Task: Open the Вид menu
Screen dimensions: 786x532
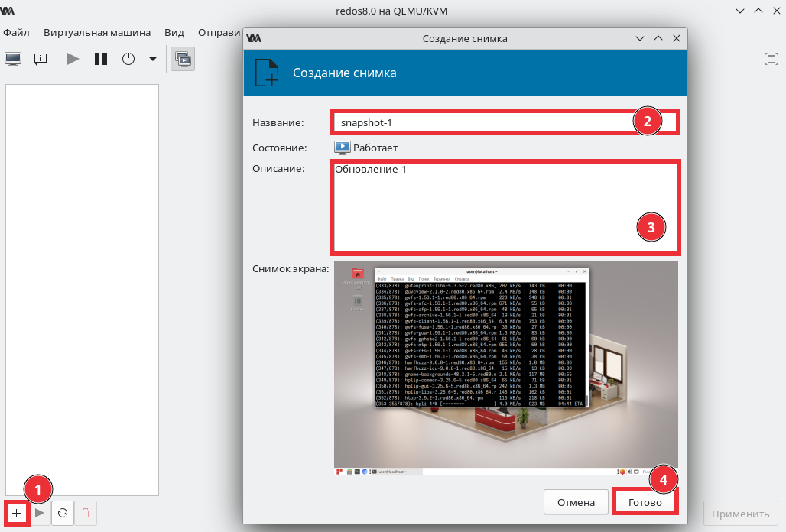Action: (174, 33)
